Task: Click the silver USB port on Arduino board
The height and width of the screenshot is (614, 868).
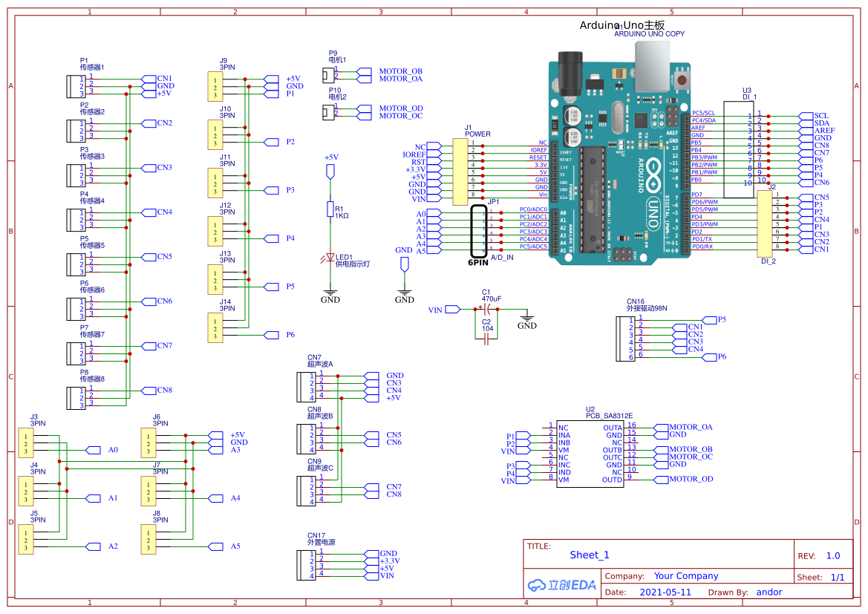Action: pos(652,65)
